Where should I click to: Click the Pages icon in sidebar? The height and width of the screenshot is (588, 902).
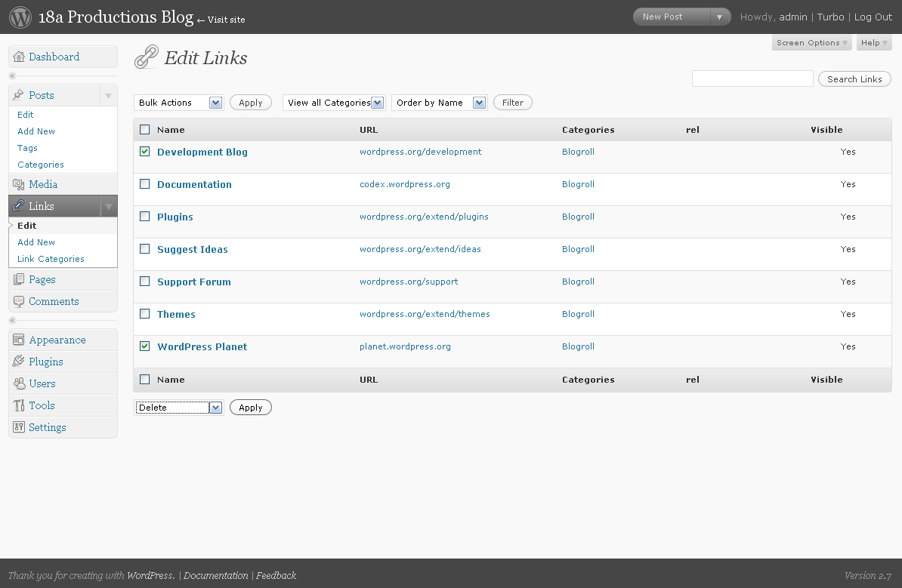19,279
